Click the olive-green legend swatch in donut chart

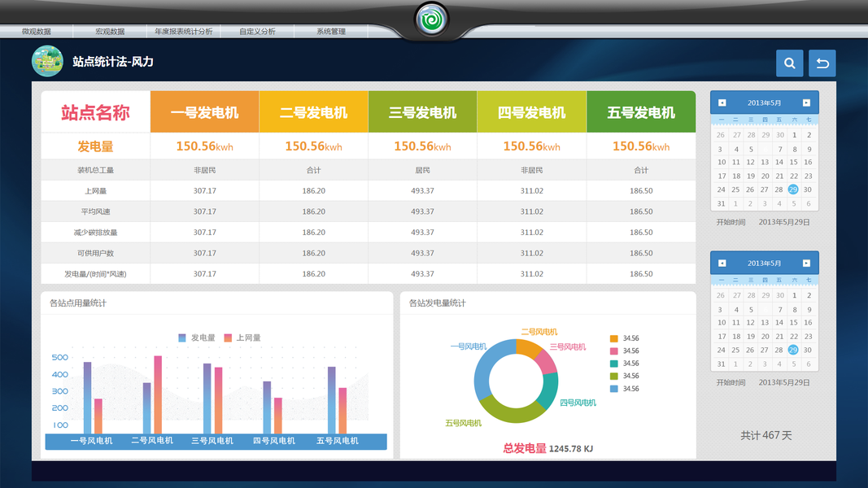tap(613, 377)
